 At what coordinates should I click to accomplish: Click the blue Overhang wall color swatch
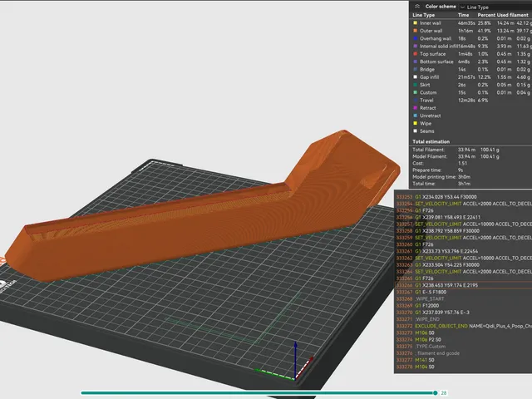pyautogui.click(x=415, y=38)
